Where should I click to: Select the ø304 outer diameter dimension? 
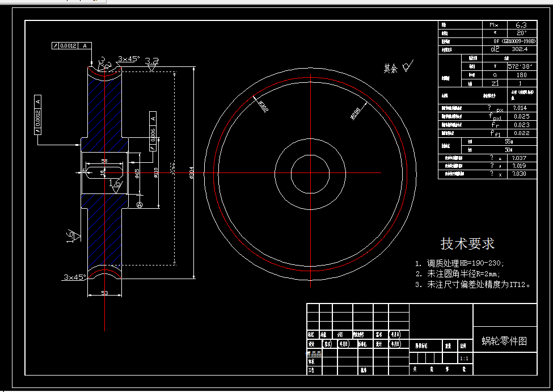[192, 172]
